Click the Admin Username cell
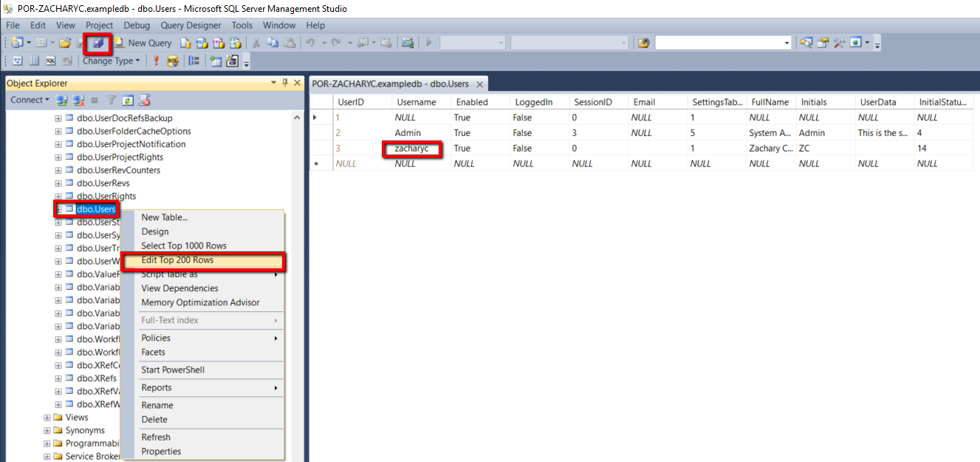Viewport: 980px width, 462px height. click(422, 133)
